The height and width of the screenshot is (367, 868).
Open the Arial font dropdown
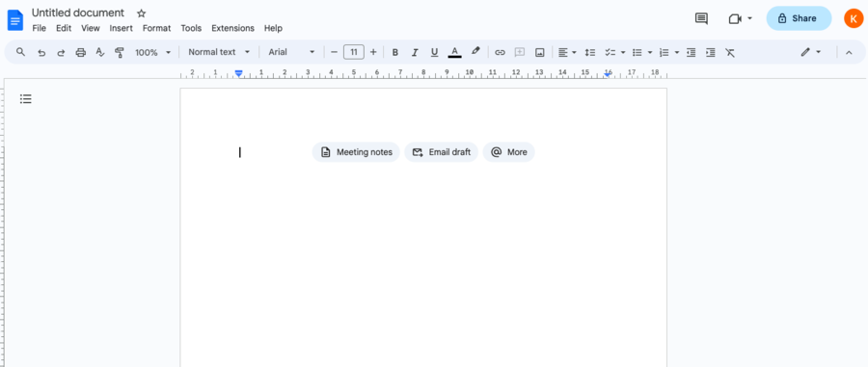coord(291,52)
